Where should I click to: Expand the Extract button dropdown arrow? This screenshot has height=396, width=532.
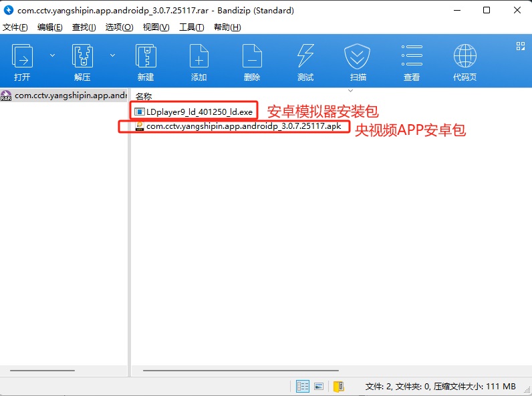[x=112, y=55]
